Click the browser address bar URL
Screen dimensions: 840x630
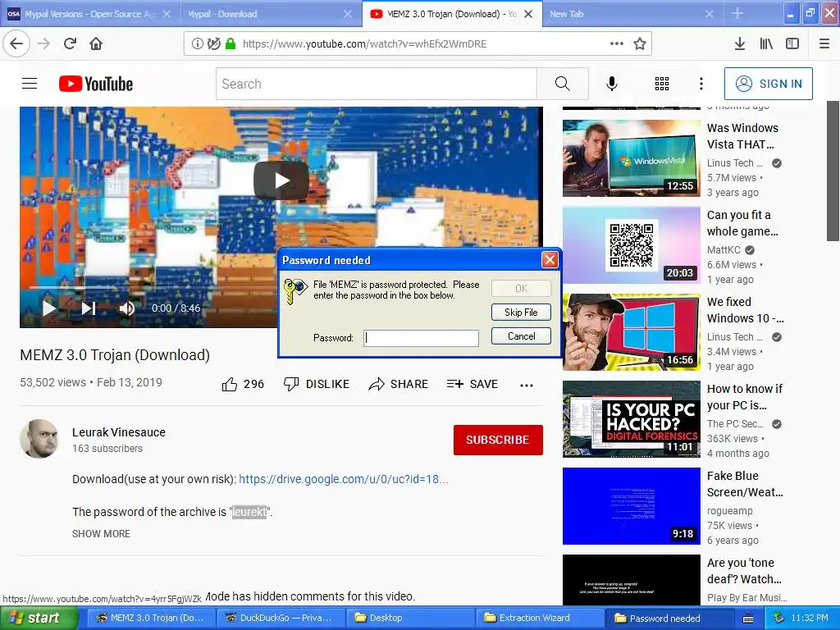pyautogui.click(x=364, y=44)
